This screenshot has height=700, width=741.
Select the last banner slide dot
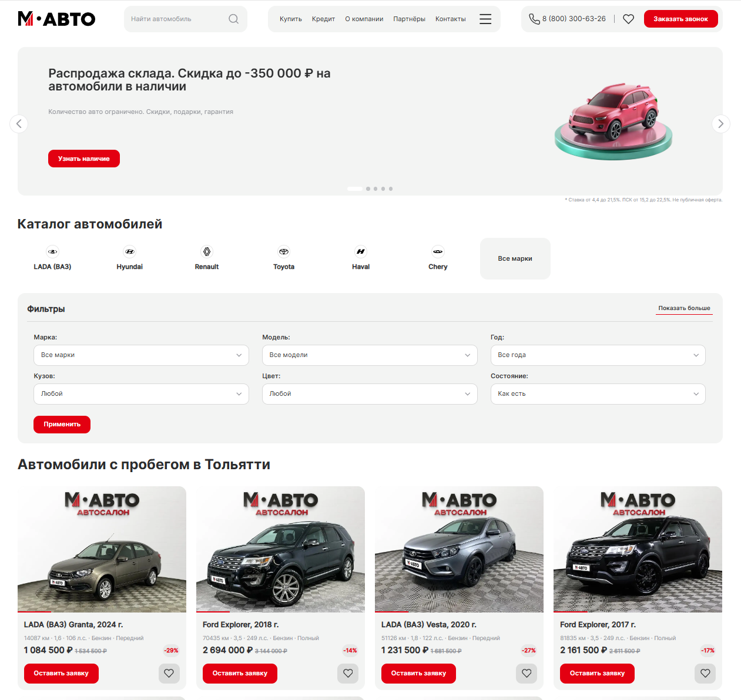[x=391, y=189]
